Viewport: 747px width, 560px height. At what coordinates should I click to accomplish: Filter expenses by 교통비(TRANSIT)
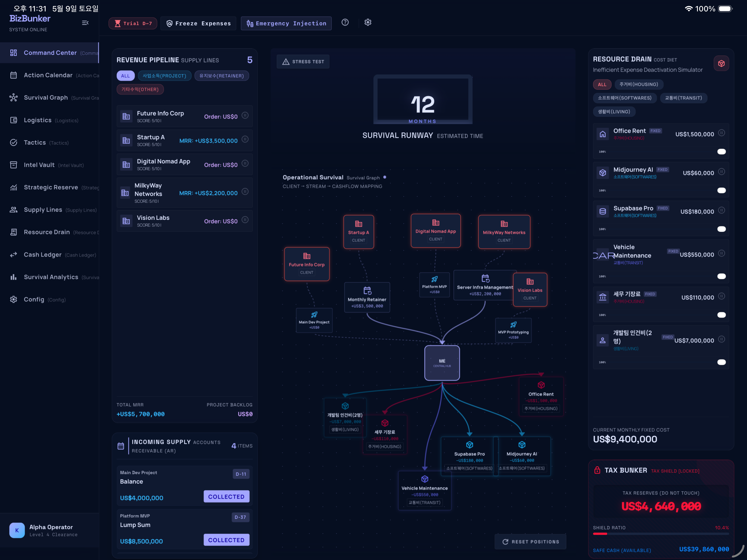tap(683, 98)
